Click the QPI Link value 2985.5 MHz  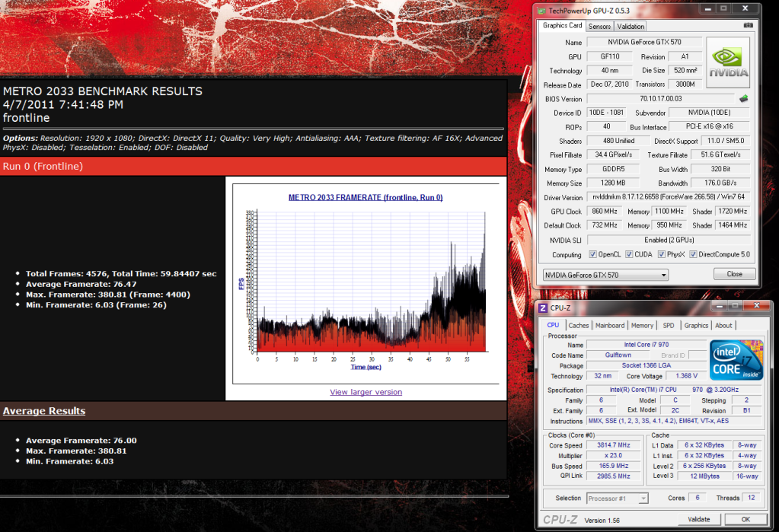[x=613, y=476]
